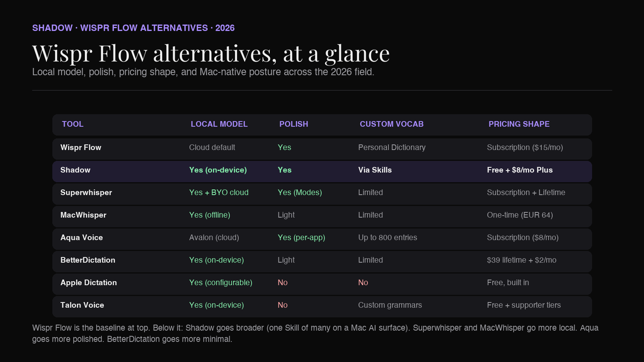Image resolution: width=644 pixels, height=362 pixels.
Task: Click the LOCAL MODEL column header
Action: 219,124
